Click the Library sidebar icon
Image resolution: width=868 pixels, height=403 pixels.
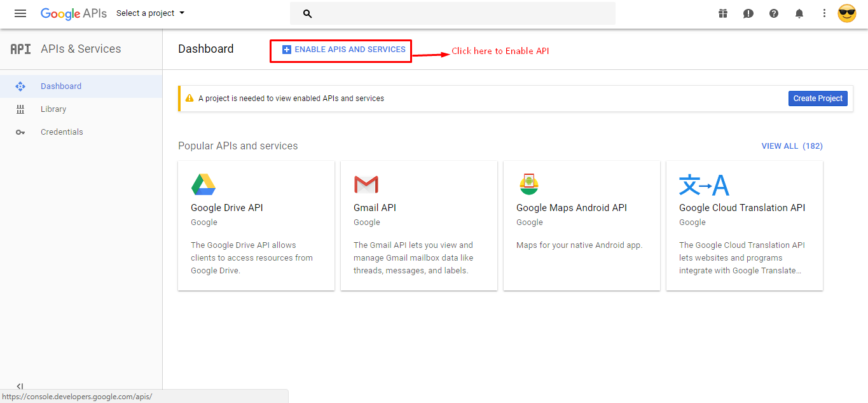click(20, 109)
